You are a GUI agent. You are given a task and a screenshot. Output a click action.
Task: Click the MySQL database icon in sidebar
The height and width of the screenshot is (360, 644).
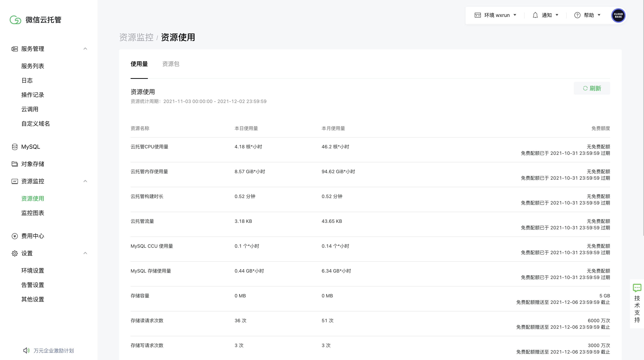tap(15, 147)
